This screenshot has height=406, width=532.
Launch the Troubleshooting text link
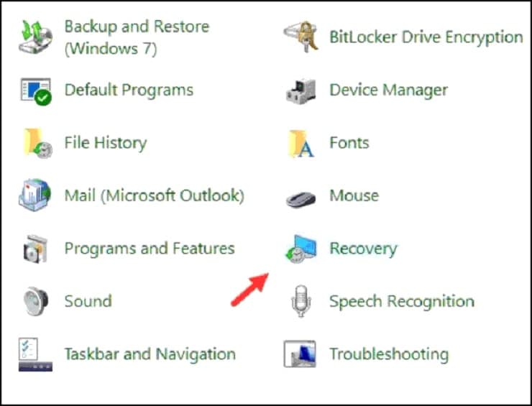[389, 354]
